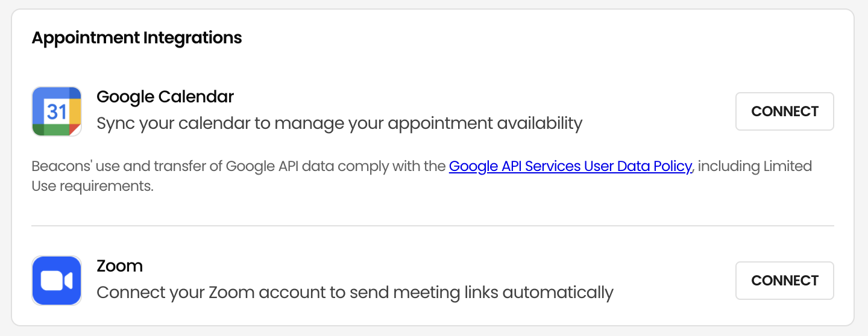
Task: Select the "Zoom" title text
Action: click(120, 266)
